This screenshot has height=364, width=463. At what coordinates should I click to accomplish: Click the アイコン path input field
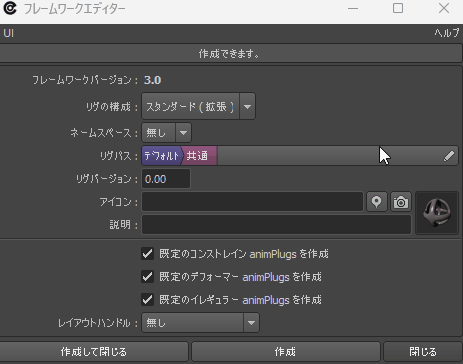tap(252, 202)
